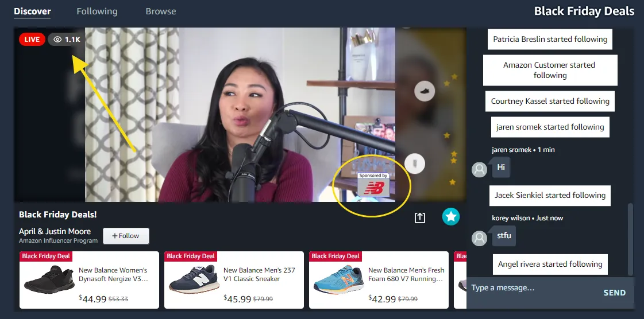The image size is (644, 319).
Task: Click the round shoe icon beside the video
Action: point(425,91)
